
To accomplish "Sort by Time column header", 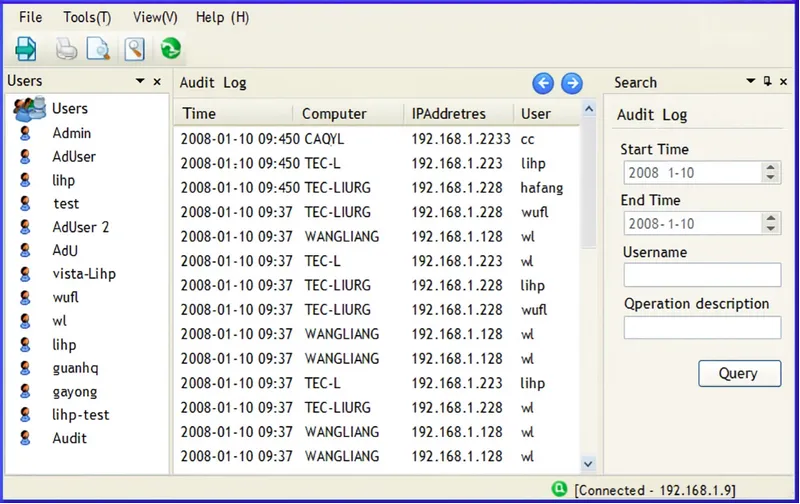I will (233, 113).
